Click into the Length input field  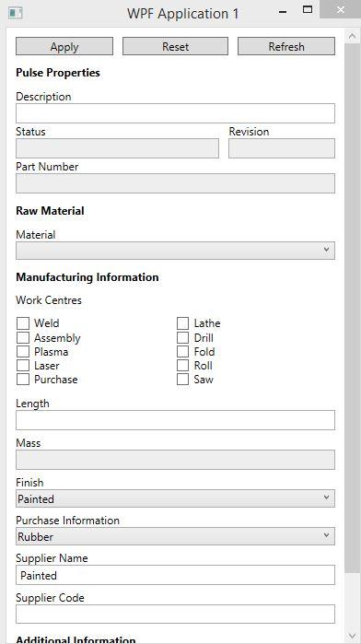175,420
